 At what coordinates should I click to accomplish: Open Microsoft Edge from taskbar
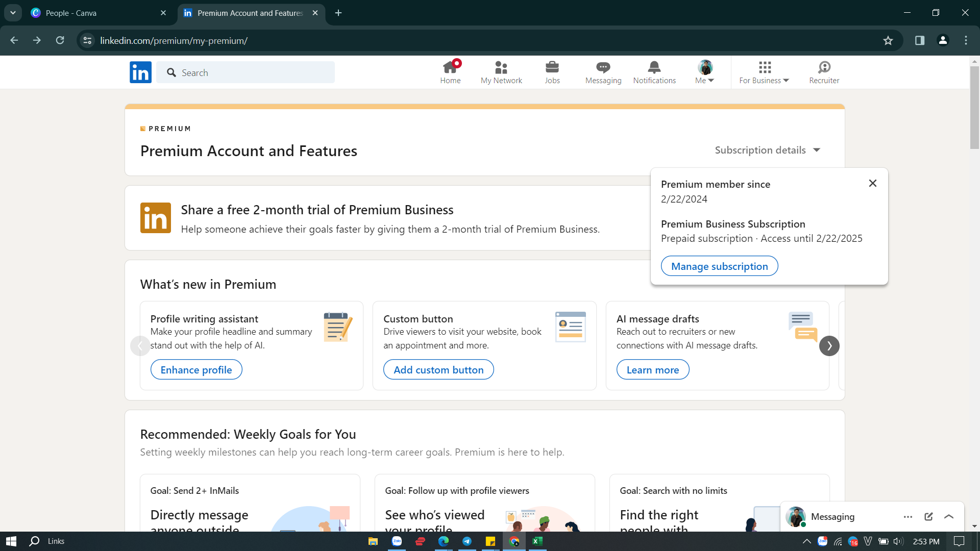pos(444,541)
